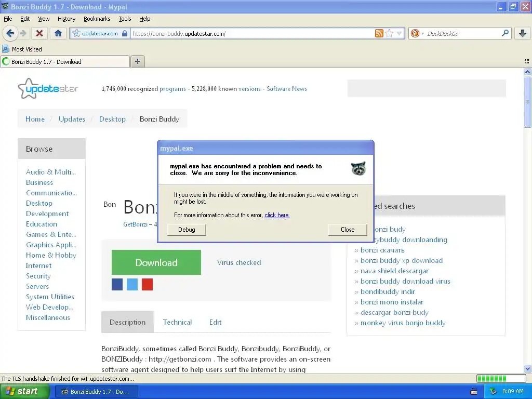Open the Help menu
Screen dimensions: 532x399
(145, 19)
